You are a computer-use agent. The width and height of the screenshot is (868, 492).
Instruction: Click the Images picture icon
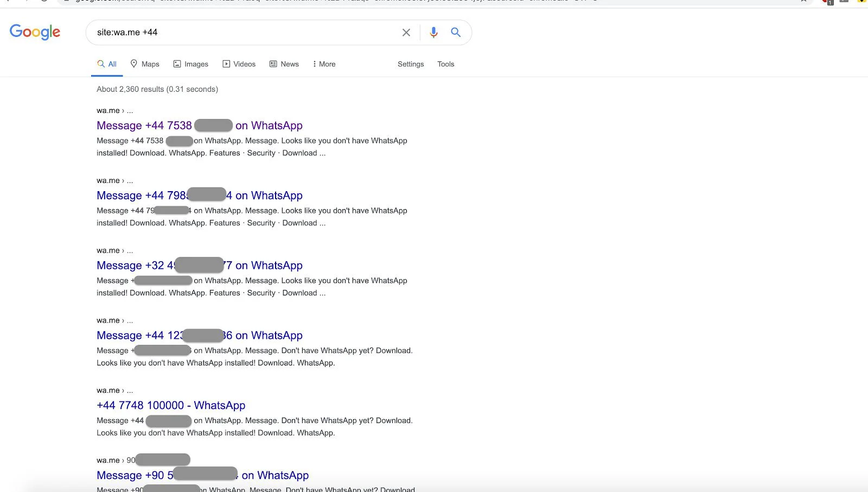[x=177, y=64]
